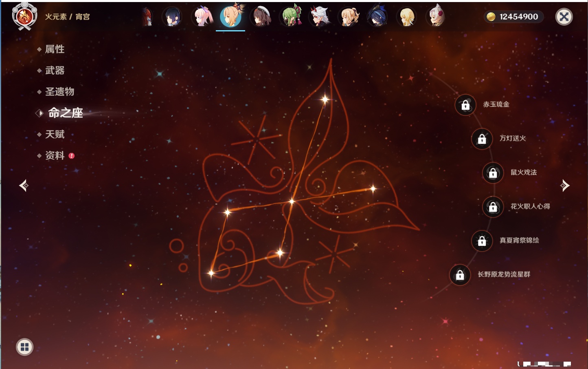Select the partly hidden red-haired character portrait
Image resolution: width=588 pixels, height=369 pixels.
coord(147,17)
